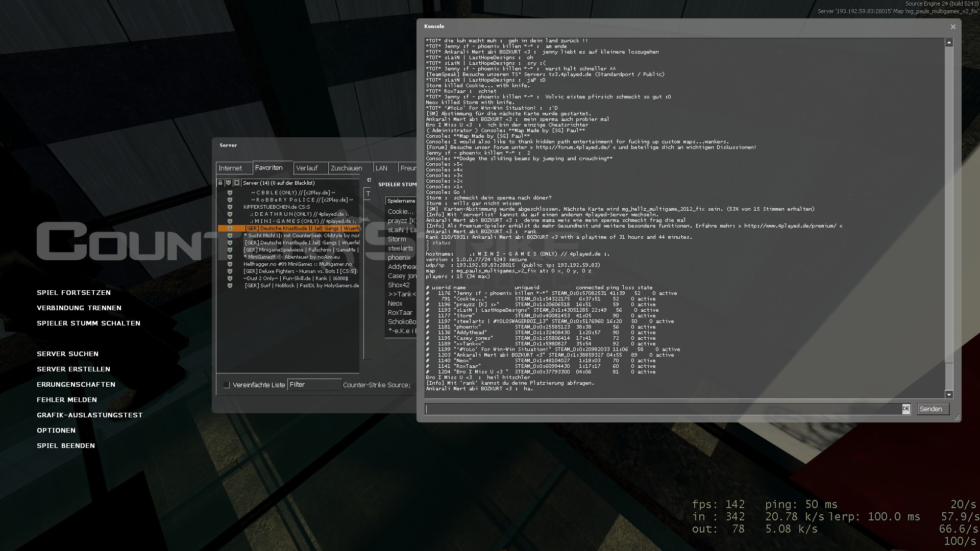
Task: Select player steelarts in mute list
Action: click(x=401, y=248)
